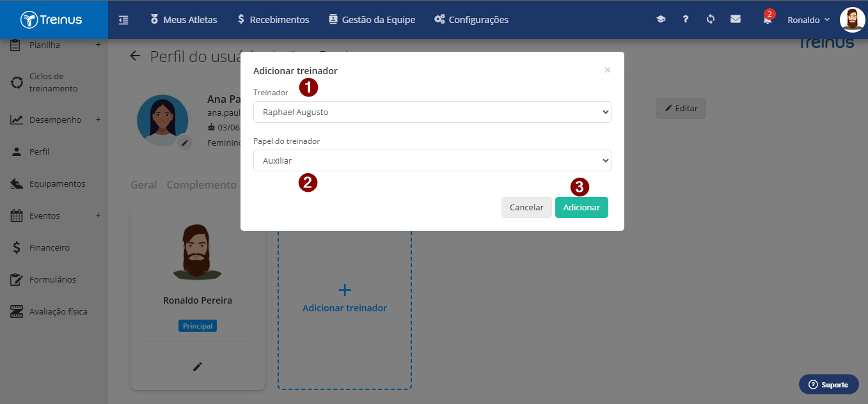Click the Treinus logo in the header
The width and height of the screenshot is (868, 404).
pos(51,20)
